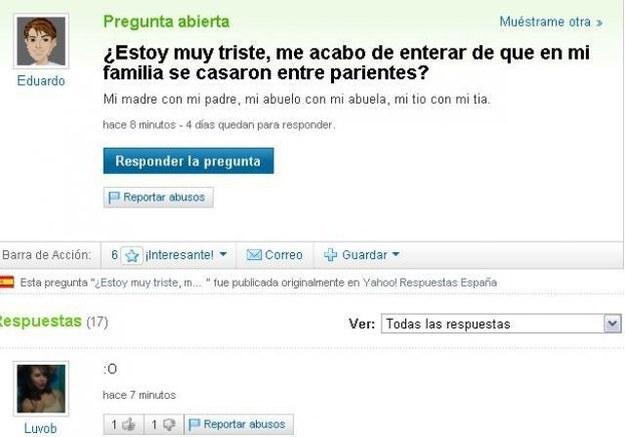The image size is (625, 437).
Task: Open the Todas las respuestas combo box
Action: 501,324
